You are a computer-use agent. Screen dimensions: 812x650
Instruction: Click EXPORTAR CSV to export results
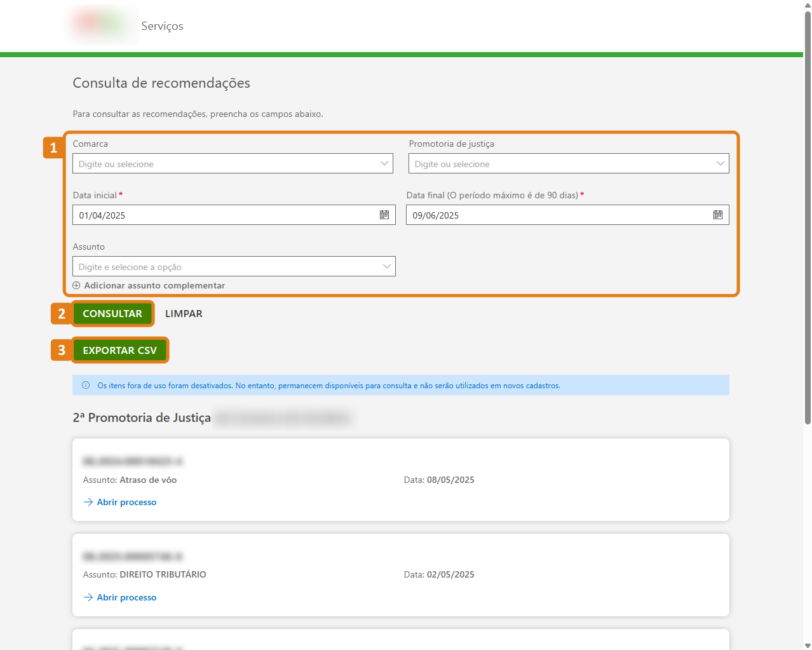coord(120,350)
